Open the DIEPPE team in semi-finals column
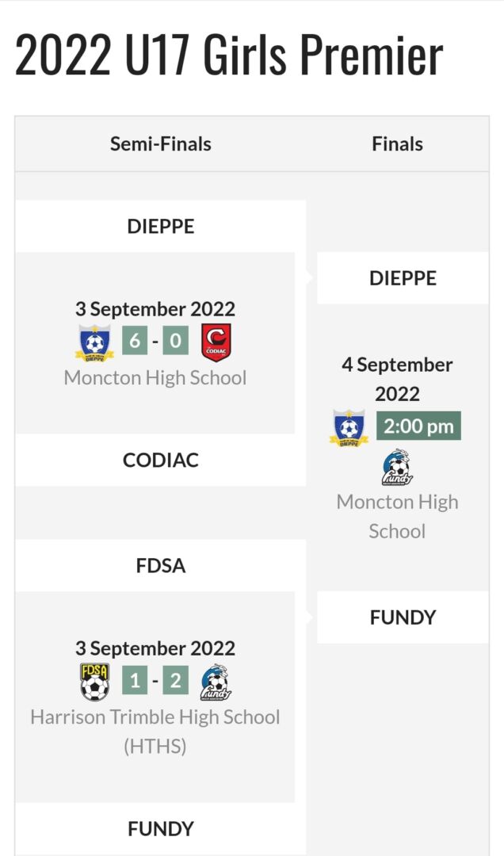This screenshot has height=856, width=504. coord(161,226)
